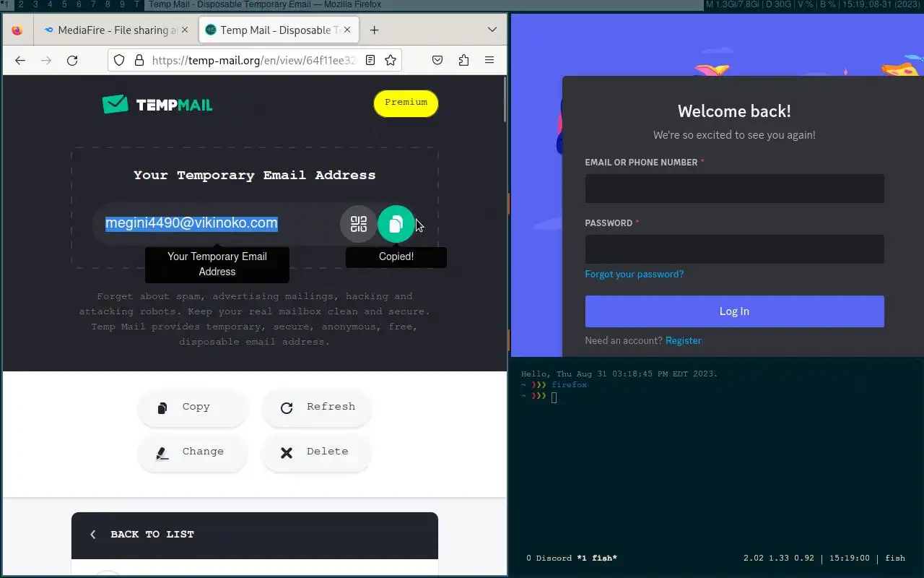Show the QR code for email
924x578 pixels.
(359, 224)
